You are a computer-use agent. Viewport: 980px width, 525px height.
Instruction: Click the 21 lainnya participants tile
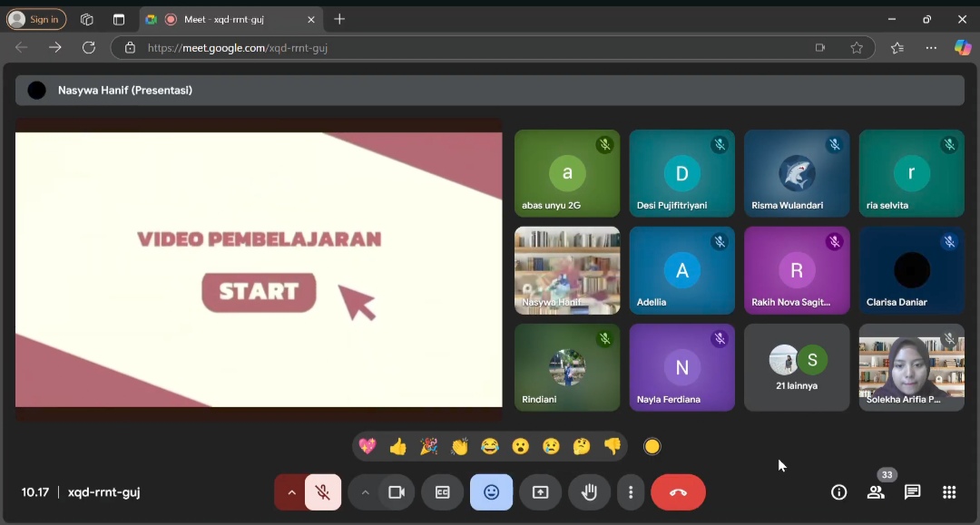point(797,367)
